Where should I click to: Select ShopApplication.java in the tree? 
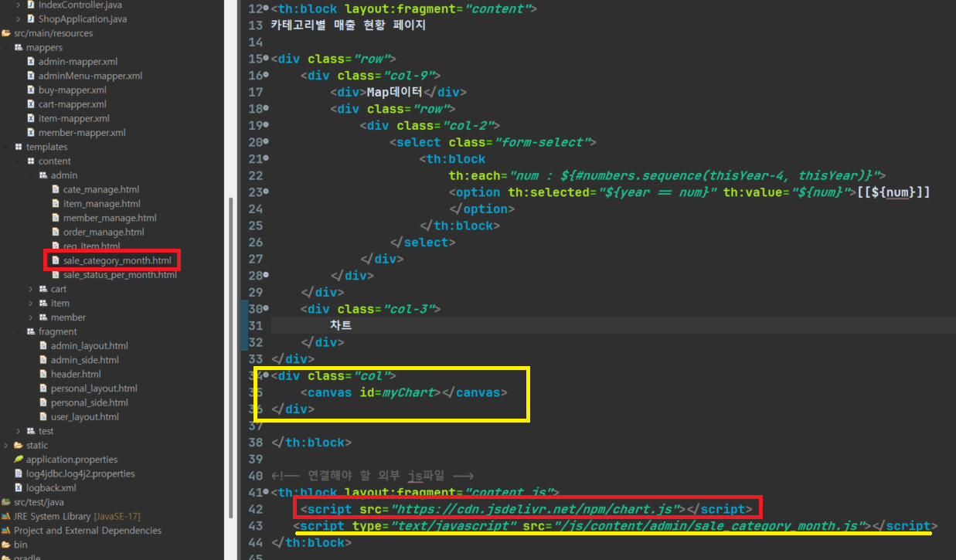tap(83, 19)
